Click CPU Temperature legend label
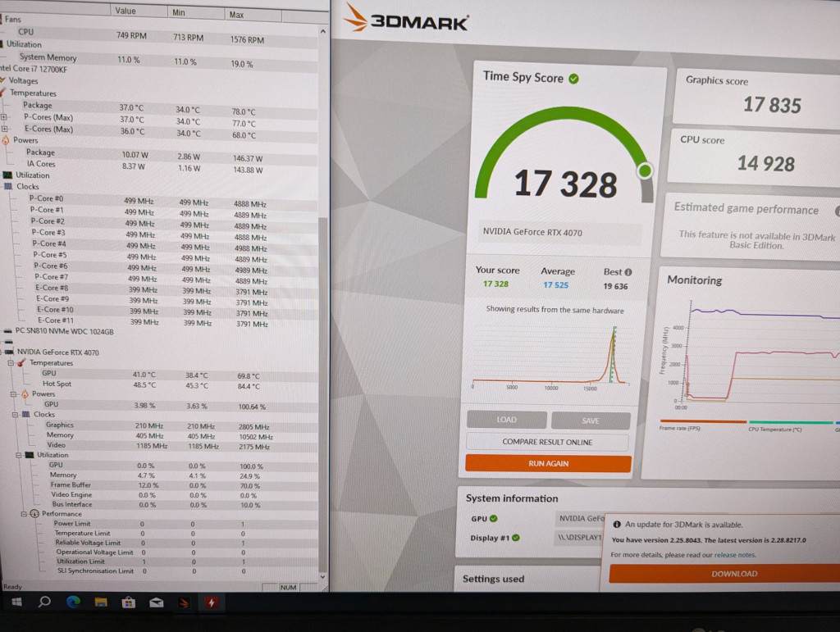The width and height of the screenshot is (840, 632). pos(774,430)
